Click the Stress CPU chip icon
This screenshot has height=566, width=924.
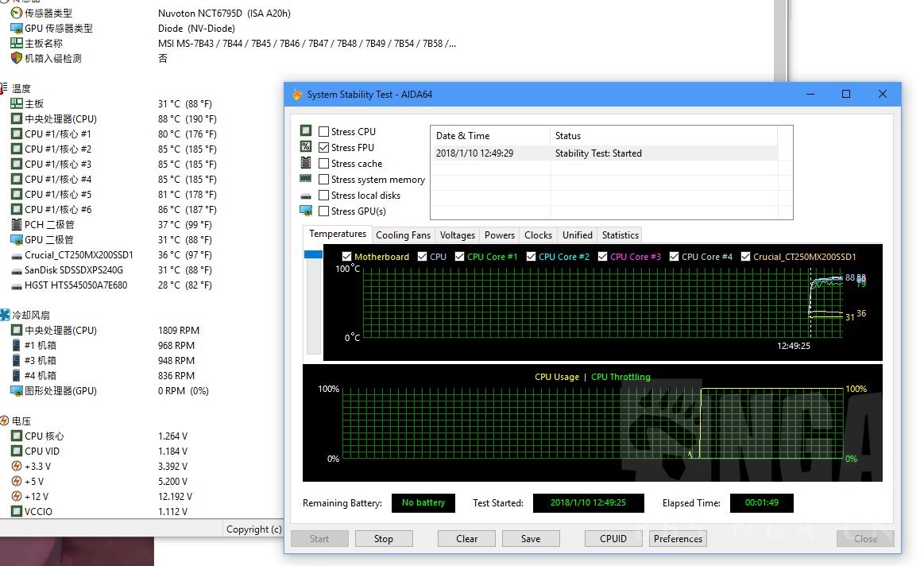[306, 131]
